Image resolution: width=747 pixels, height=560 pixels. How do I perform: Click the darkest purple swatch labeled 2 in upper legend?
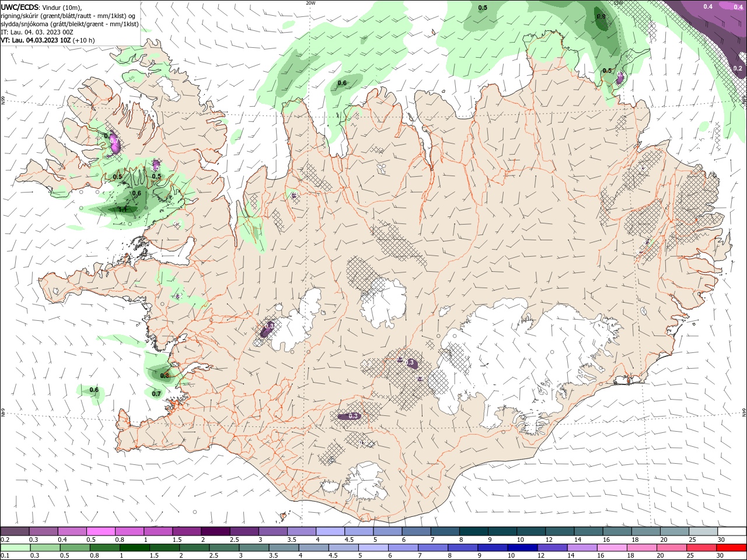[x=215, y=531]
